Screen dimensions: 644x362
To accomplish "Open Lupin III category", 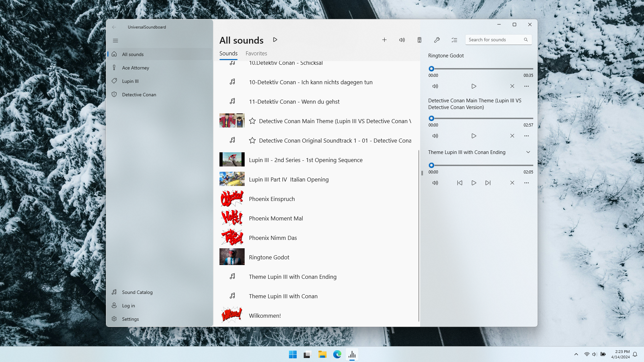I will point(160,81).
